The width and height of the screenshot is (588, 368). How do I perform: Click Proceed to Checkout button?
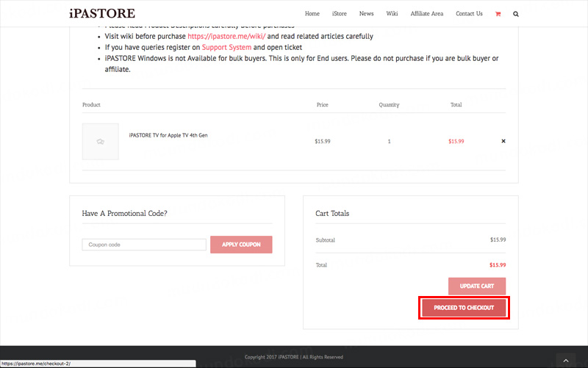click(x=464, y=308)
